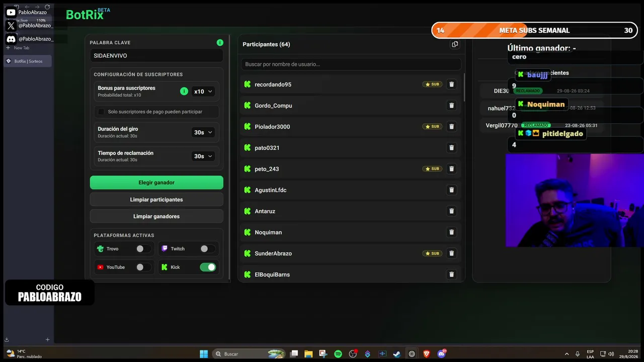644x362 pixels.
Task: Reload the page in the browser
Action: coord(47,7)
